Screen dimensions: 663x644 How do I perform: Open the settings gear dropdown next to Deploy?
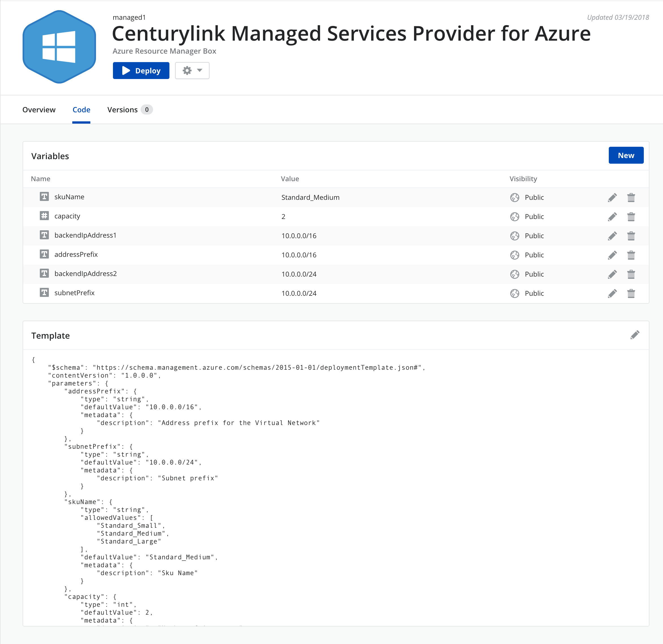191,70
